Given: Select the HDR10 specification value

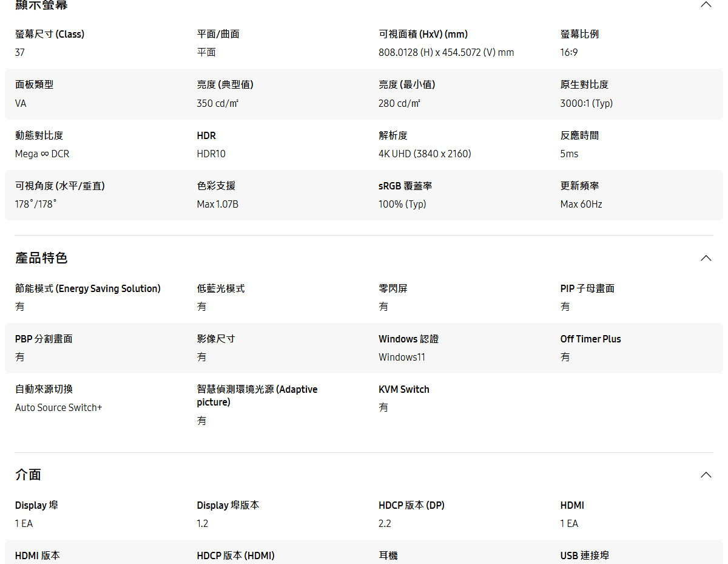Looking at the screenshot, I should click(210, 154).
